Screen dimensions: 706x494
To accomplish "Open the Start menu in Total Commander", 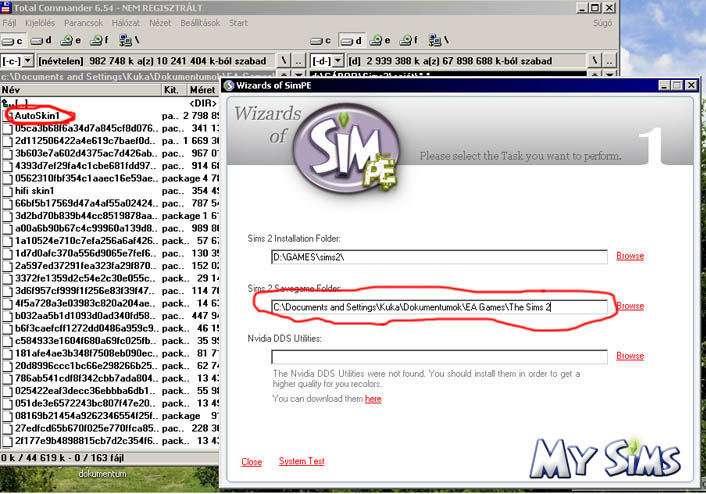I will click(238, 23).
